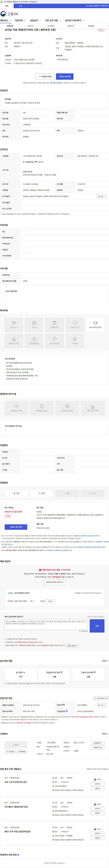Open job link (주) 엘틱스 품질관리원 모집
This screenshot has height=868, width=109.
coord(16,807)
